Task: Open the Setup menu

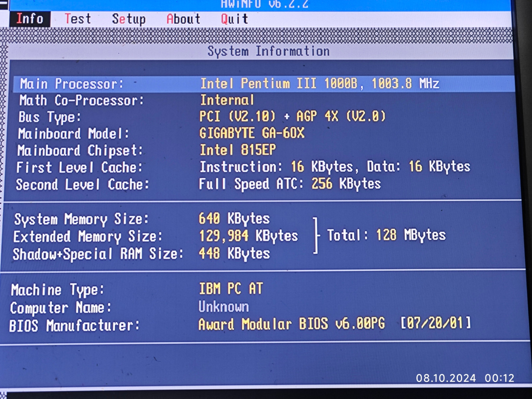Action: coord(129,19)
